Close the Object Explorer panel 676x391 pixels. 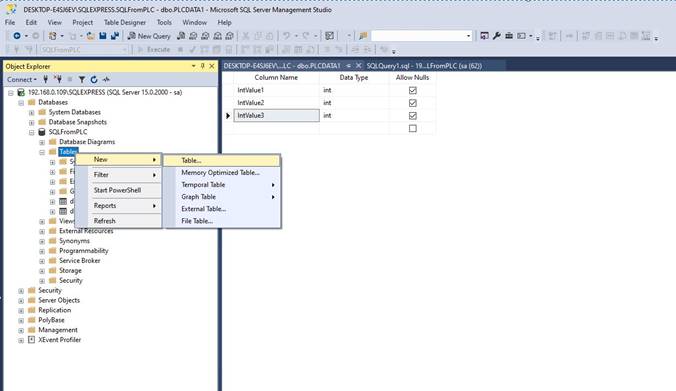pyautogui.click(x=212, y=66)
